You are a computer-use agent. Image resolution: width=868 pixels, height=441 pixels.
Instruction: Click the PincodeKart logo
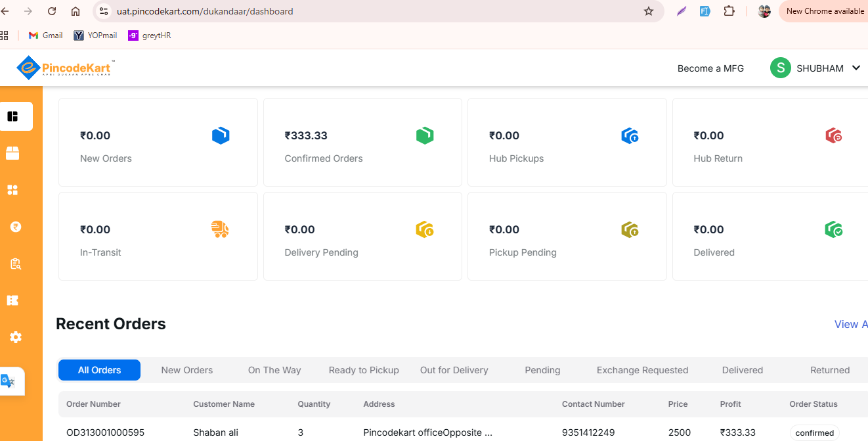[x=66, y=68]
